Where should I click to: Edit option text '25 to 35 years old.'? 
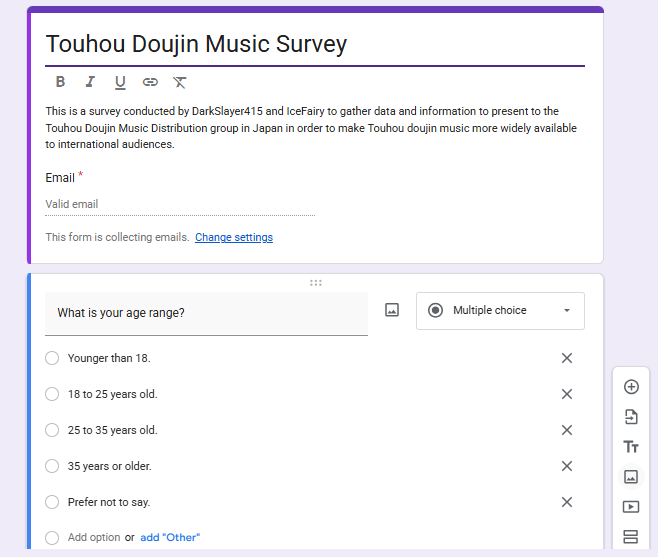[112, 430]
